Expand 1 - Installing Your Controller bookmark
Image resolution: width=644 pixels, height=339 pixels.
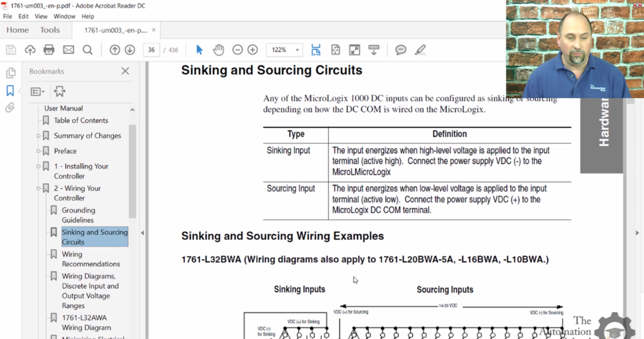coord(38,166)
